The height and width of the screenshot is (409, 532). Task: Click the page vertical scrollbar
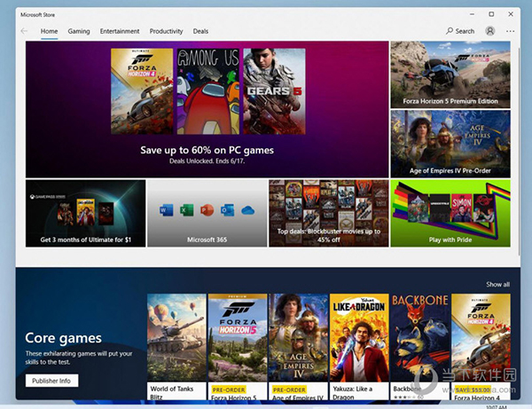click(x=519, y=152)
